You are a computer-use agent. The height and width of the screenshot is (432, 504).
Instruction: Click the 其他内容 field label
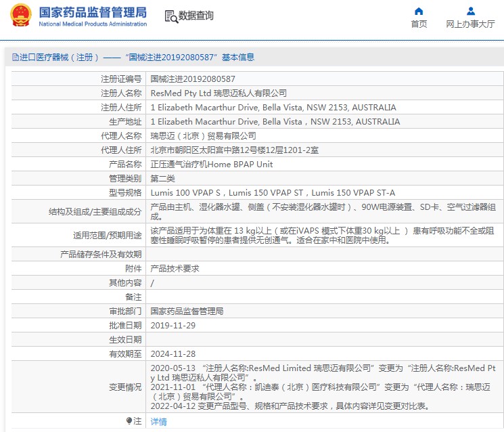coord(125,282)
